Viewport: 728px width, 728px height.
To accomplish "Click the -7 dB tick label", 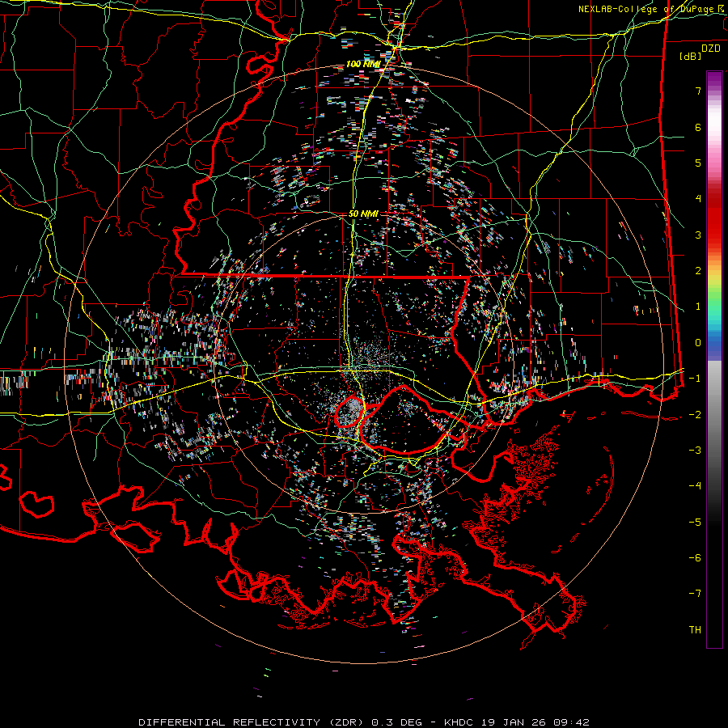I will coord(695,594).
